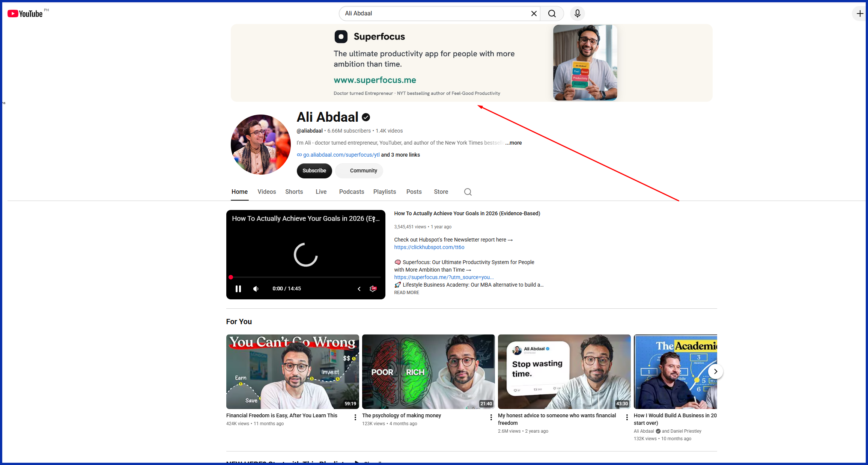Click the verified badge beside Ali Abdaal

(366, 117)
